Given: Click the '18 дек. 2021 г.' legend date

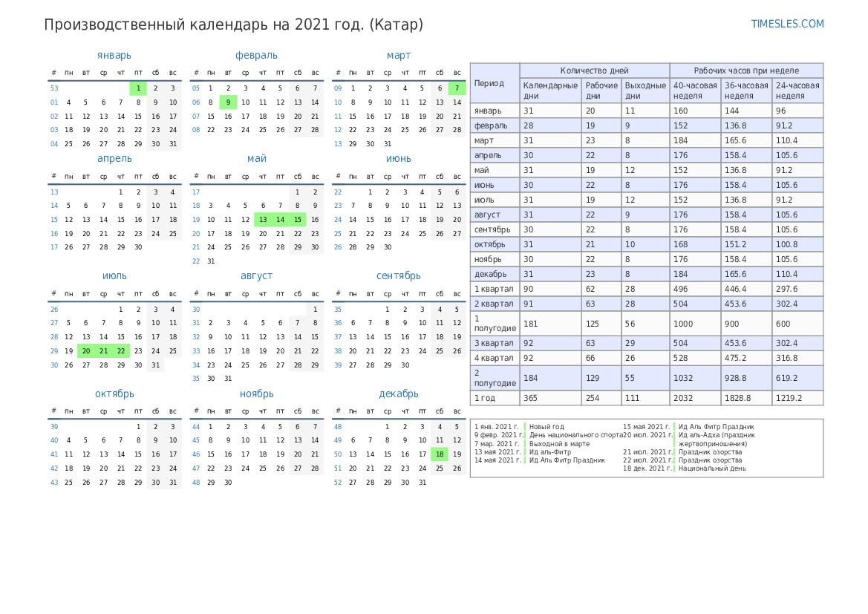Looking at the screenshot, I should click(647, 468).
